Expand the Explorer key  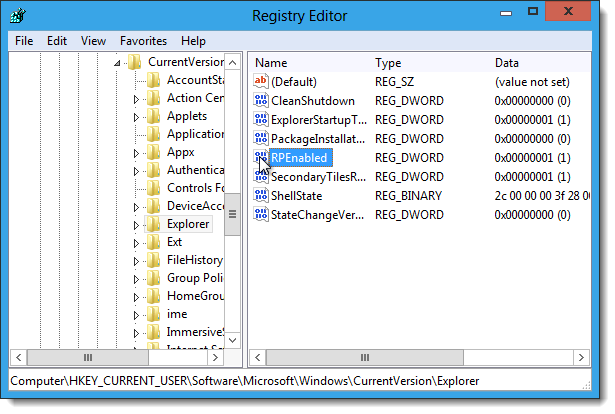point(136,225)
